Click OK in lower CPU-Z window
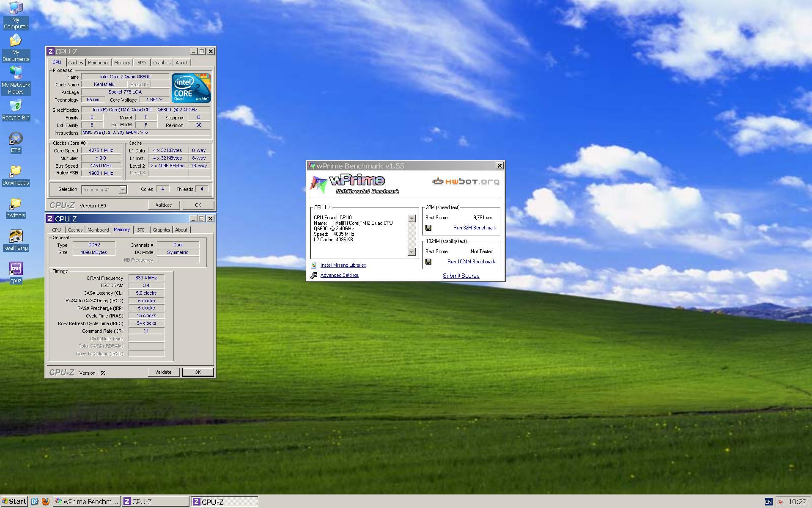The height and width of the screenshot is (508, 812). pyautogui.click(x=198, y=372)
